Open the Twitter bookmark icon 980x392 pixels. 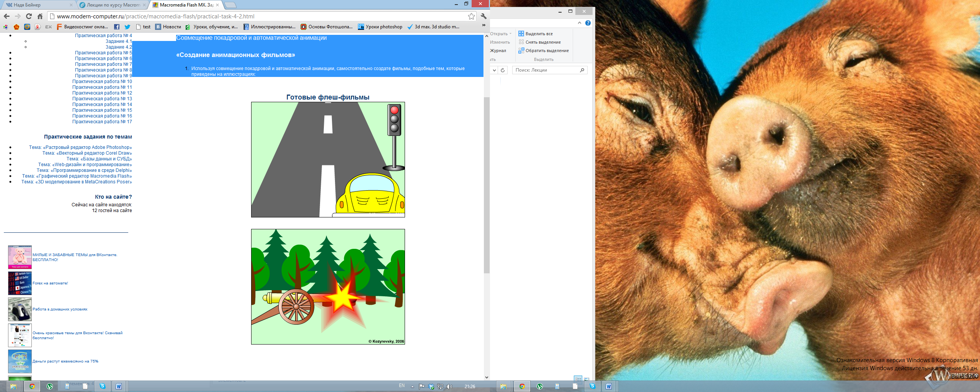coord(127,27)
